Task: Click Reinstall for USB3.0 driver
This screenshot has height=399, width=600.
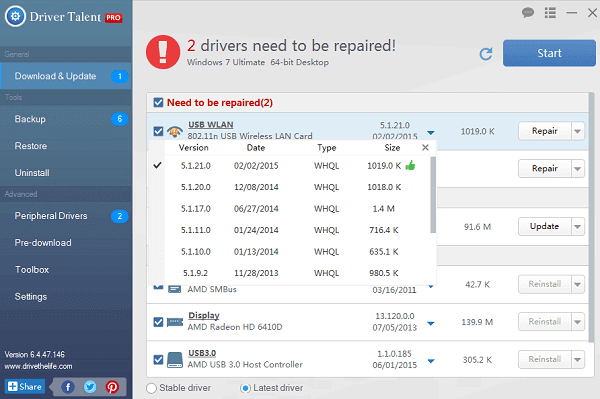Action: (x=545, y=360)
